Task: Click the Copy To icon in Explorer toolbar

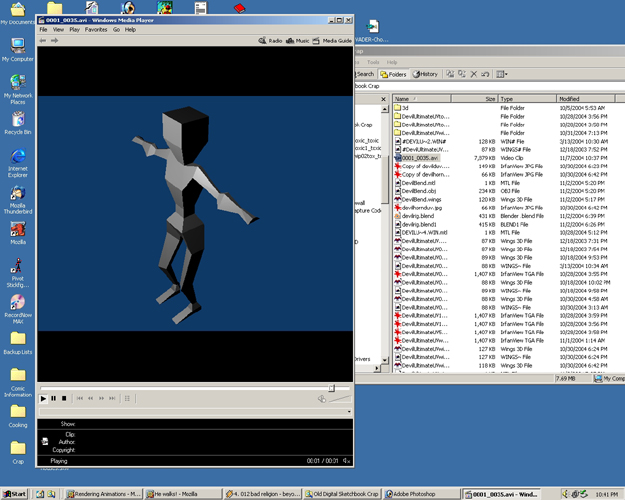Action: click(x=462, y=74)
